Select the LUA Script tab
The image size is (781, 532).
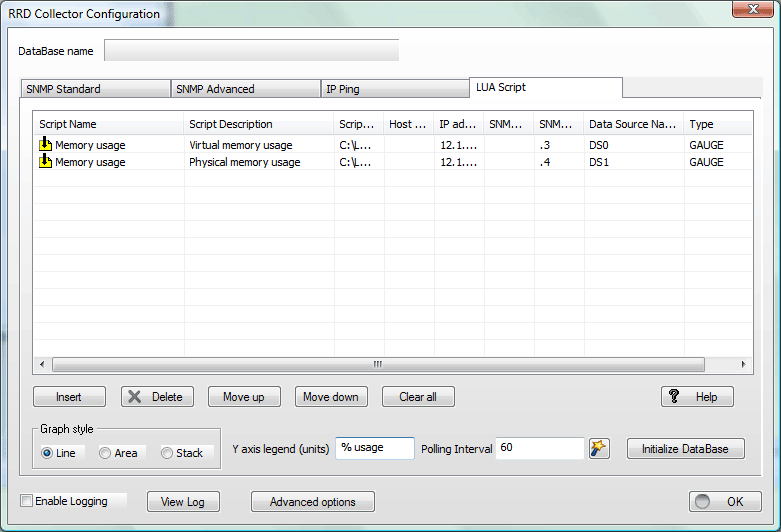pos(545,87)
